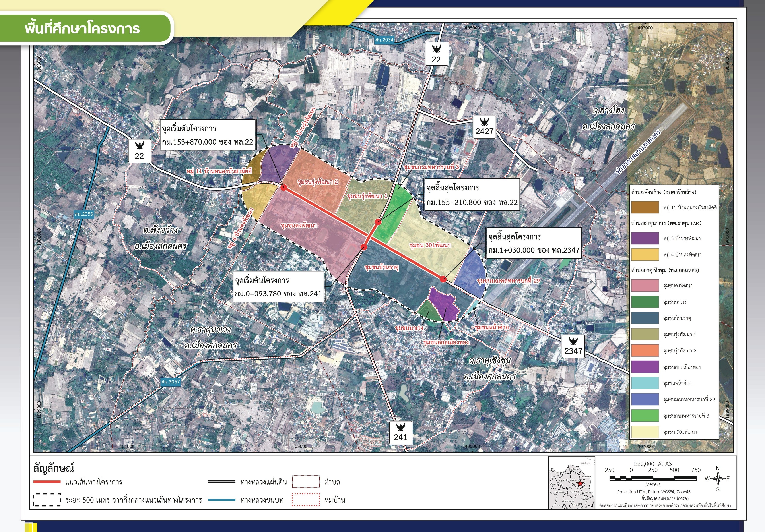Viewport: 765px width, 532px height.
Task: Select the สน.2053 rural road label
Action: pyautogui.click(x=84, y=214)
